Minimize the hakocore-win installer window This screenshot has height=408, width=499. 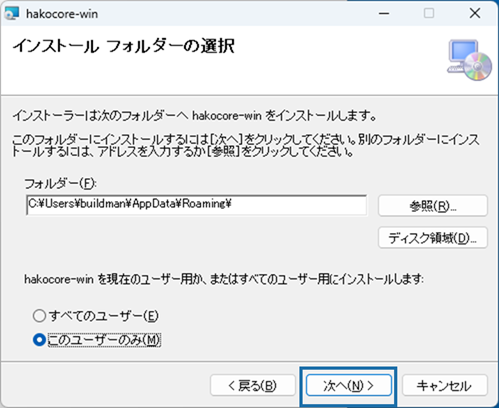pyautogui.click(x=384, y=13)
